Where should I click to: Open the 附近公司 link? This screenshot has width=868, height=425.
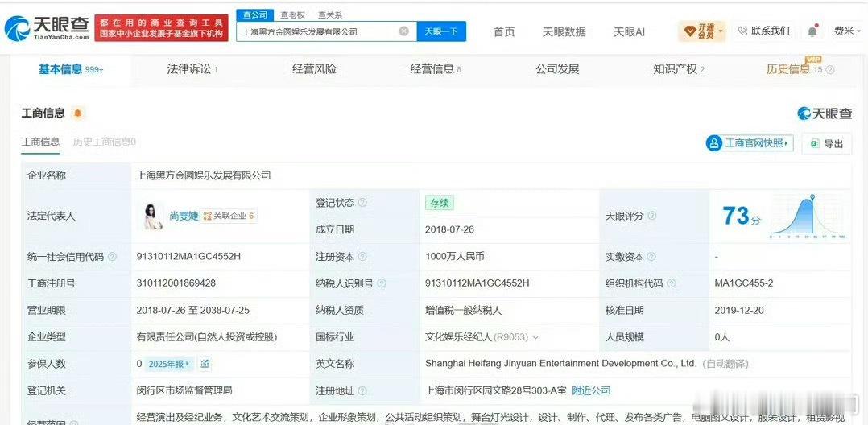click(591, 390)
